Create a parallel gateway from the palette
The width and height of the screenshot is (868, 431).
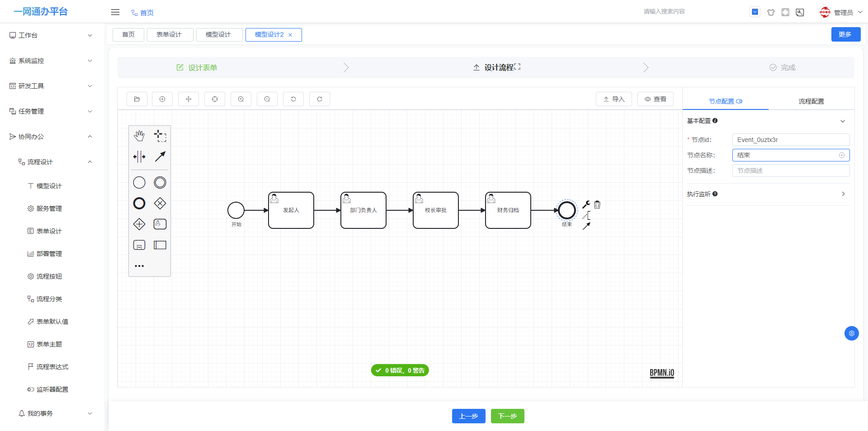139,224
